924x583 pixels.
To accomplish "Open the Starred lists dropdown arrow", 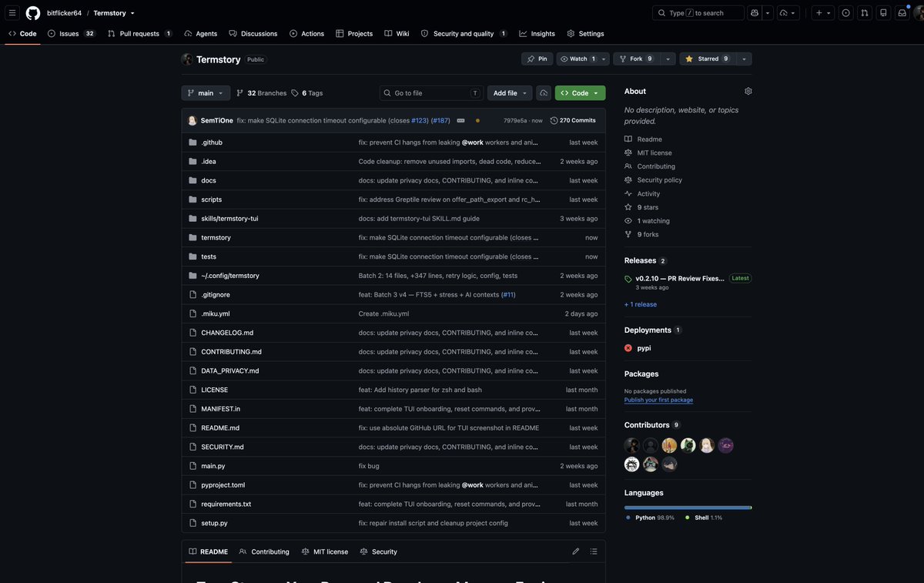I will [743, 59].
